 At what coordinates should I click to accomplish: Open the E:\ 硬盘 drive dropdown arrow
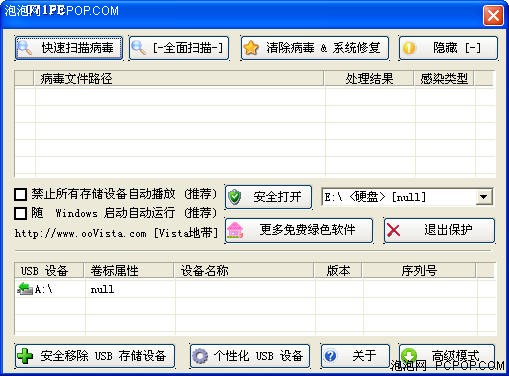(484, 197)
